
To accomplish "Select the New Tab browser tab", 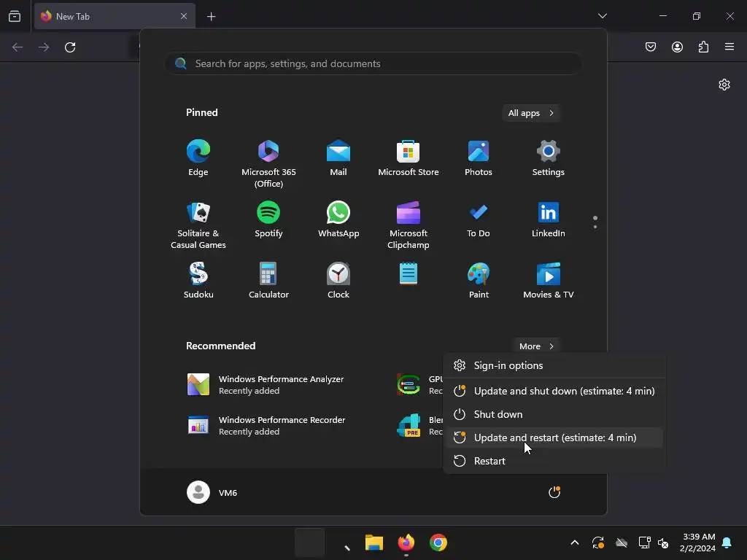I will 115,16.
